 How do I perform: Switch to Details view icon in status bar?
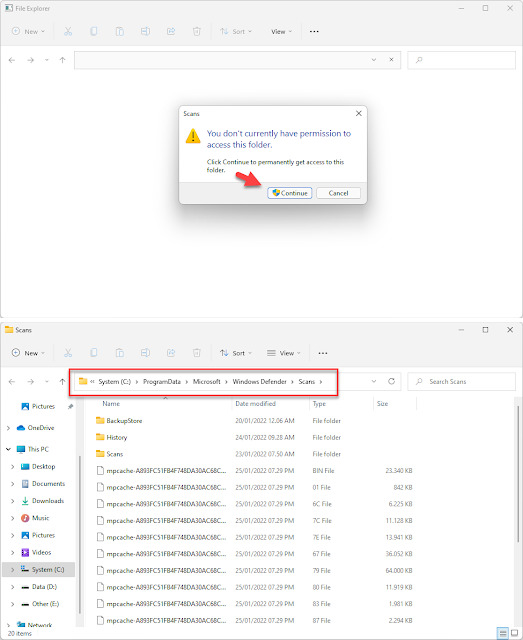pyautogui.click(x=503, y=633)
